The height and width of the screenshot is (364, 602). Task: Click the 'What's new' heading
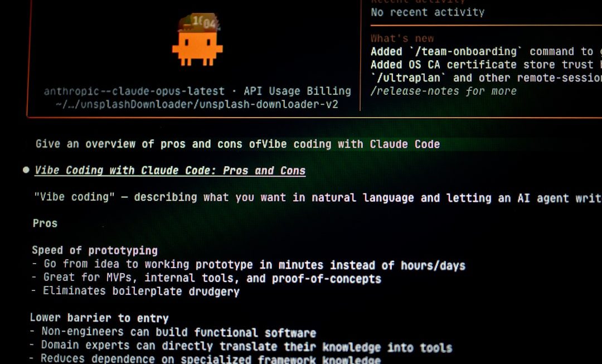pyautogui.click(x=402, y=38)
